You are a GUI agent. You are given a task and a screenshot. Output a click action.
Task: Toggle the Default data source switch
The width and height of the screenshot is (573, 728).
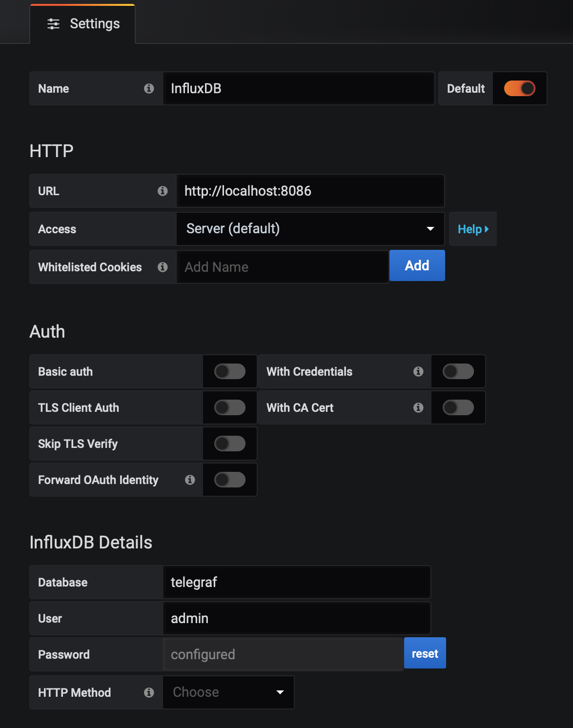[520, 88]
